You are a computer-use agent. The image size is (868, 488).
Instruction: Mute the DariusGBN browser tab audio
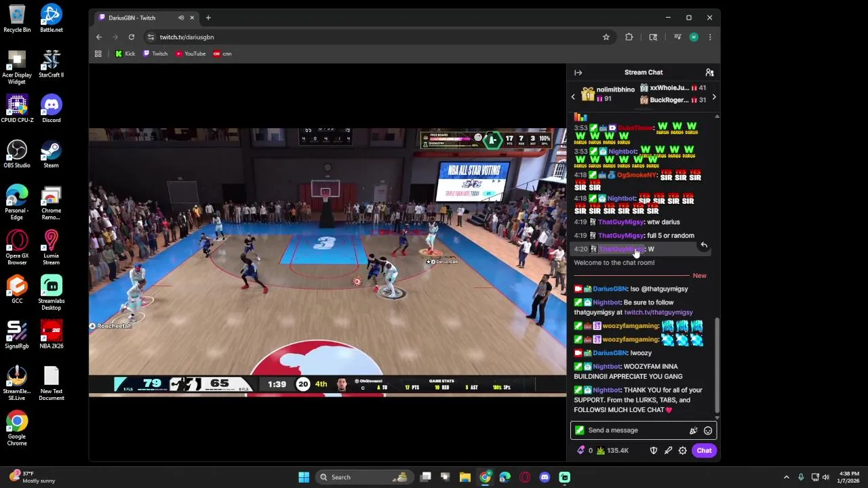(x=180, y=18)
